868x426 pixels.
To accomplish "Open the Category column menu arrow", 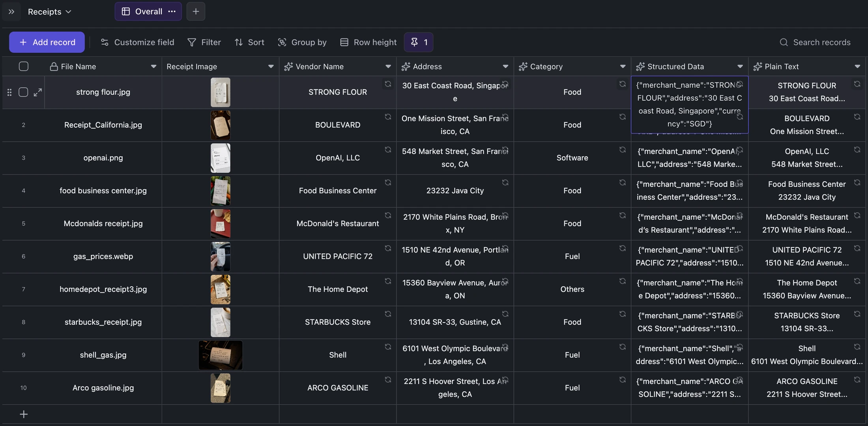I will (x=622, y=66).
